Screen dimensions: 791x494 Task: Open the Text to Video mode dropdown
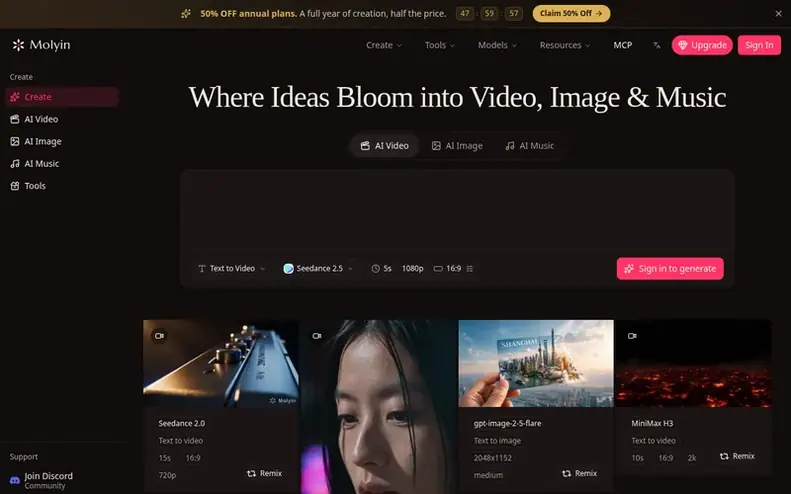pyautogui.click(x=232, y=268)
